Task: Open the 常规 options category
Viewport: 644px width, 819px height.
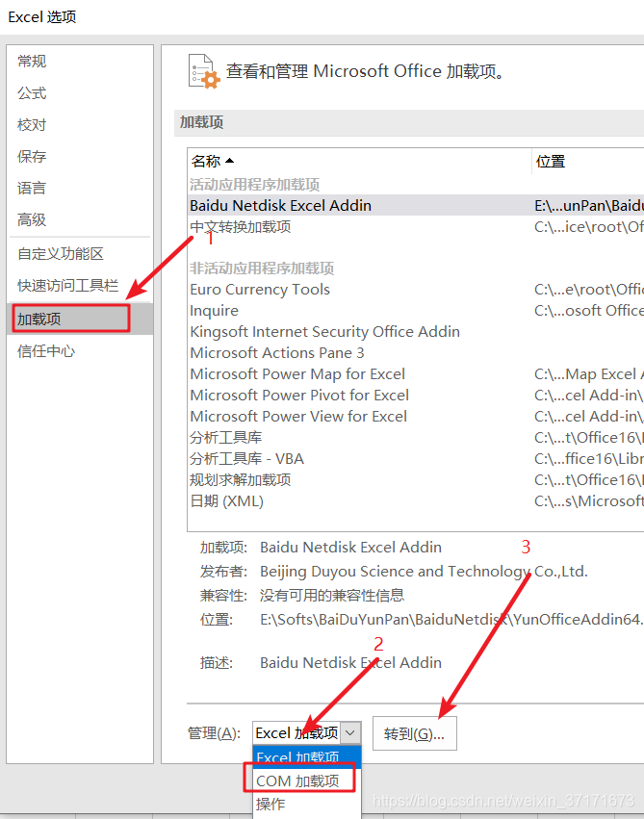Action: 32,62
